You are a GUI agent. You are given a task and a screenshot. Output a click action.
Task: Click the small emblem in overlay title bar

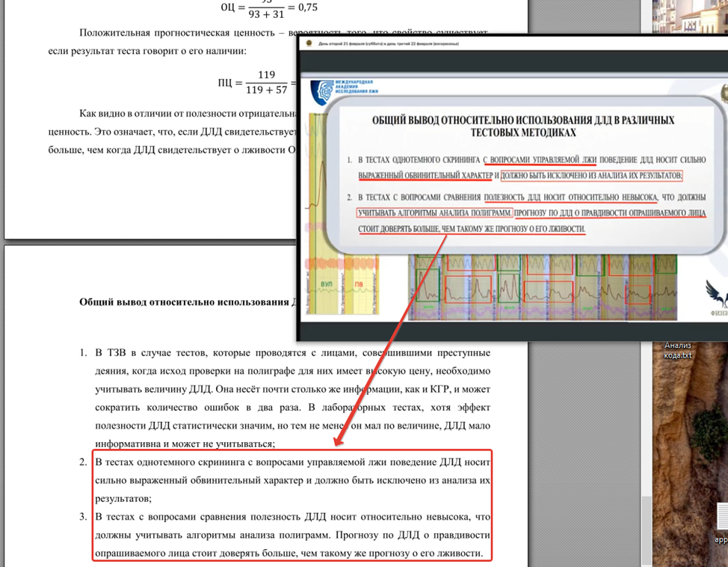[x=304, y=44]
